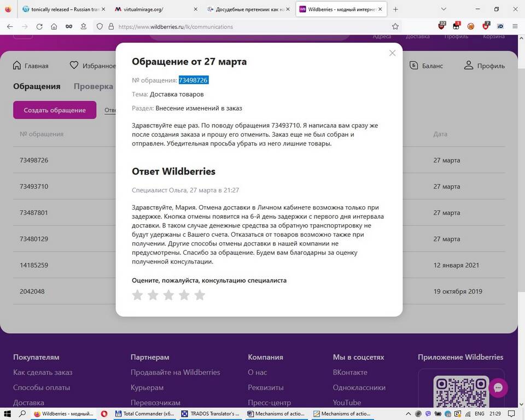
Task: Show hidden system tray icons
Action: tap(409, 413)
